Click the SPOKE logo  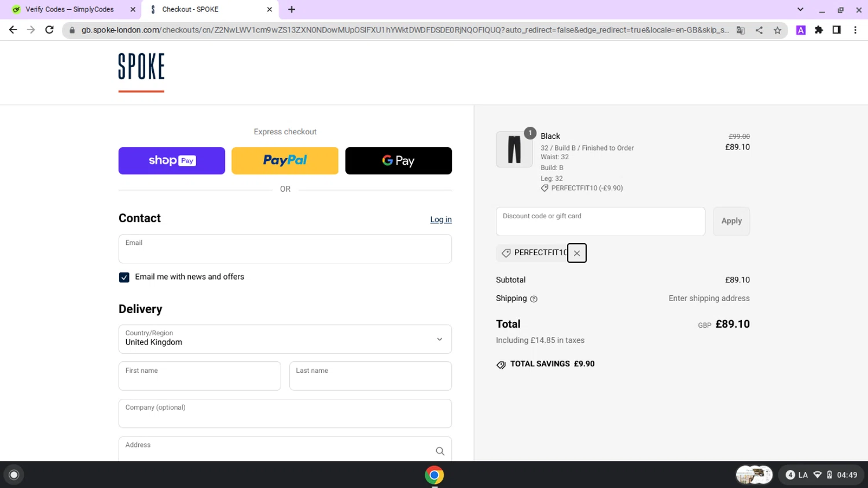(141, 72)
